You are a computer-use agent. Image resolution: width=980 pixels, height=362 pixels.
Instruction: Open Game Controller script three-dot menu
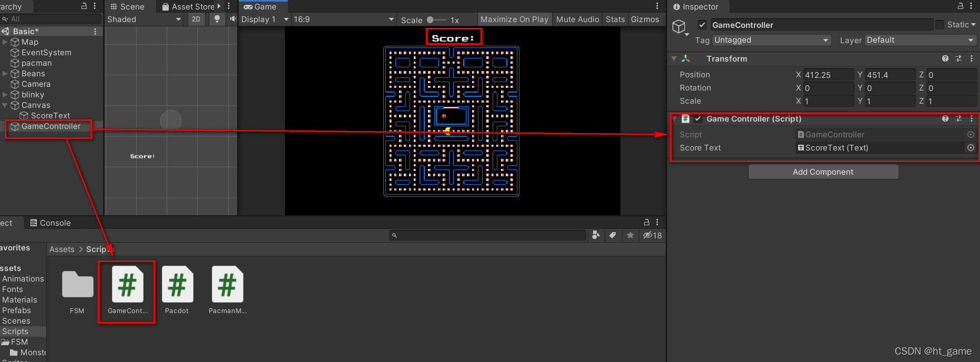tap(972, 118)
